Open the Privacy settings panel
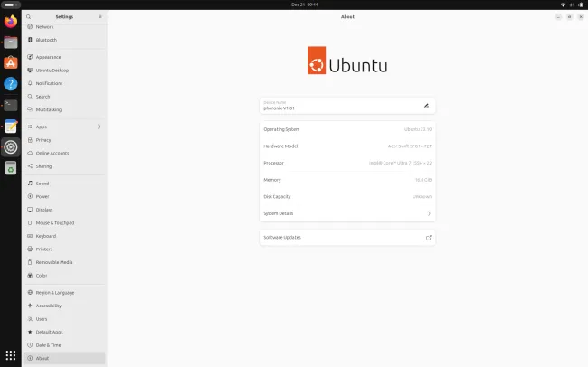The image size is (588, 367). coord(43,140)
